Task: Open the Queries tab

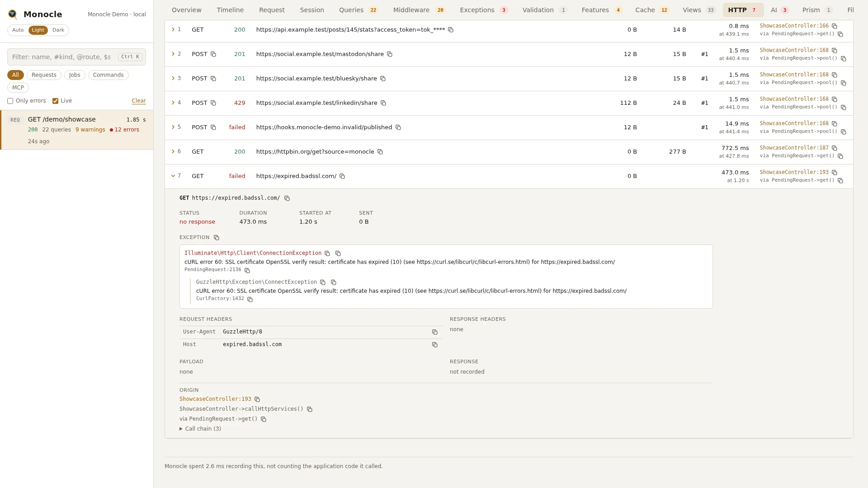Action: [359, 10]
